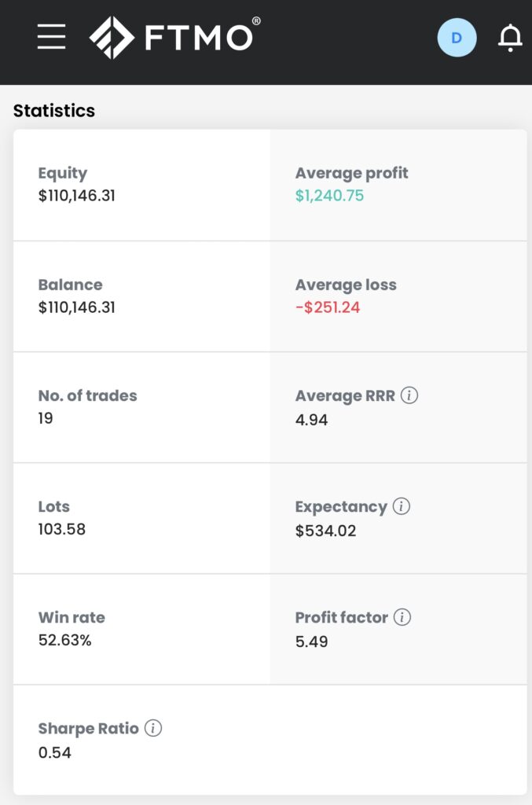Show info for Profit factor
This screenshot has height=805, width=532.
click(x=402, y=617)
